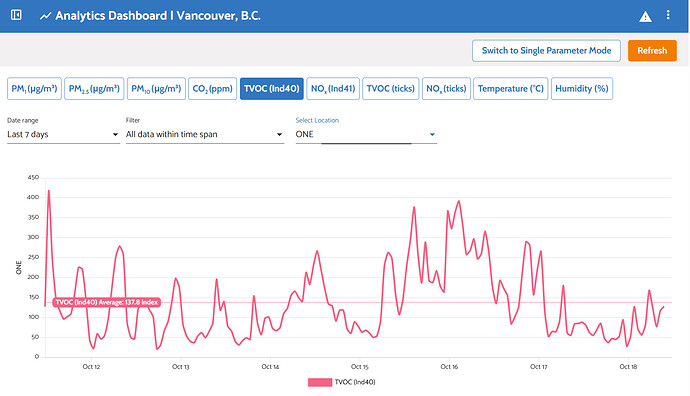The image size is (690, 396).
Task: Select the PM10 (µg/m³) parameter
Action: pos(156,89)
